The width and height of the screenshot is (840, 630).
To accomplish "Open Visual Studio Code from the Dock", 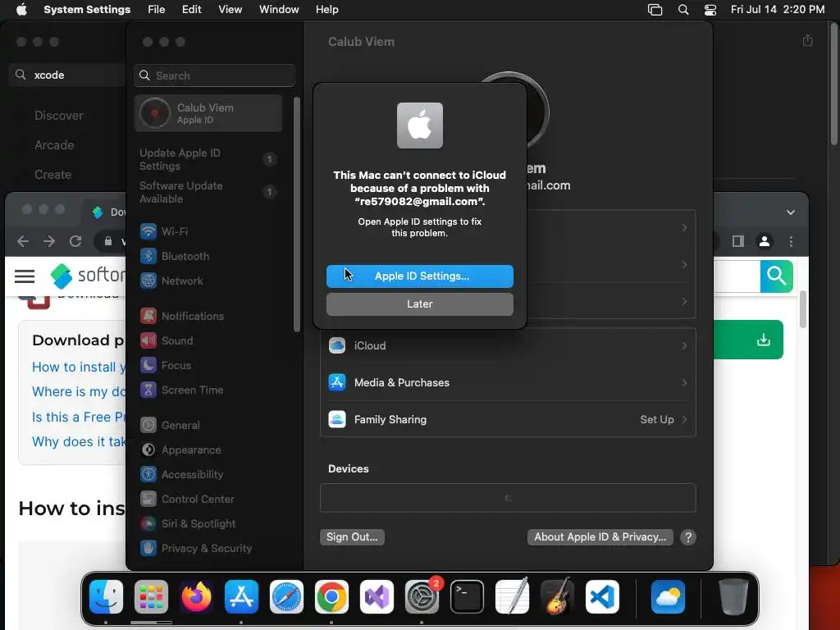I will [602, 597].
